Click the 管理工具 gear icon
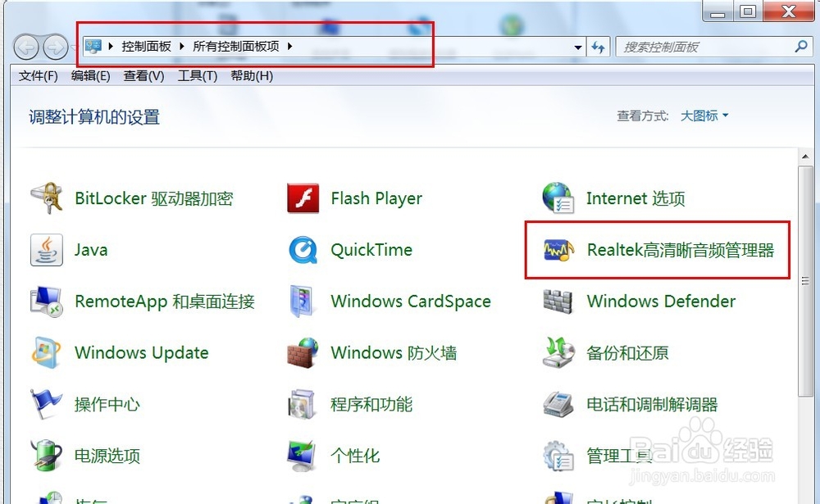The width and height of the screenshot is (820, 504). (x=558, y=456)
